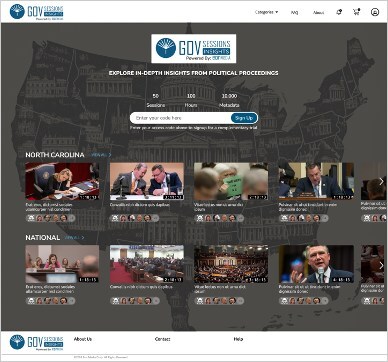The width and height of the screenshot is (388, 362).
Task: Open the user account profile icon
Action: click(x=375, y=12)
